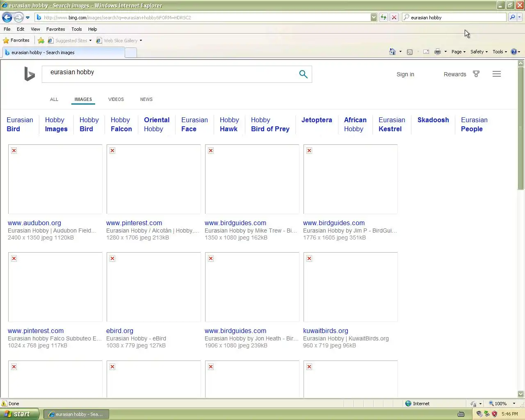Open the audubon.org image thumbnail
The width and height of the screenshot is (525, 420).
(x=55, y=179)
